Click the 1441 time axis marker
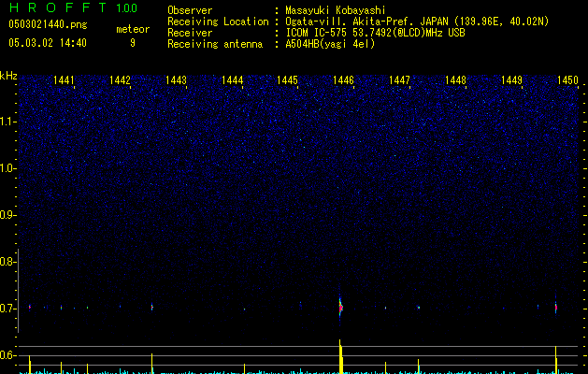Image resolution: width=588 pixels, height=374 pixels. (64, 80)
